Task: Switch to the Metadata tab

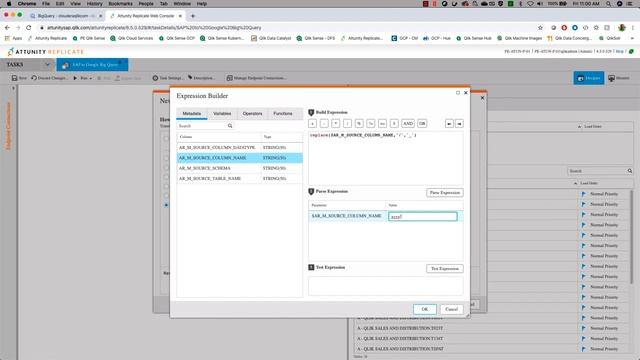Action: (191, 113)
